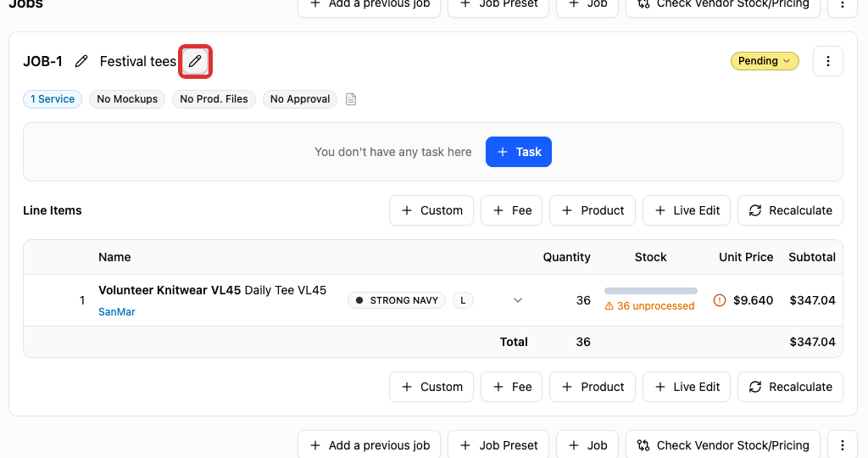Click the No Approval tag
The height and width of the screenshot is (458, 868).
coord(300,99)
